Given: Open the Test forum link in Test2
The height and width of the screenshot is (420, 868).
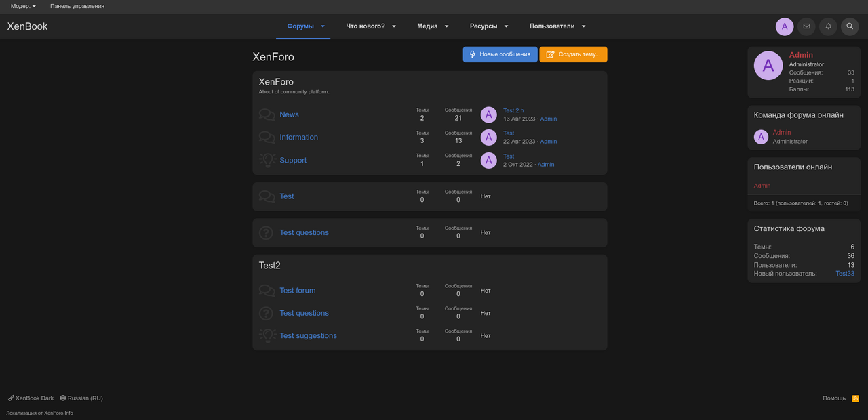Looking at the screenshot, I should (298, 291).
